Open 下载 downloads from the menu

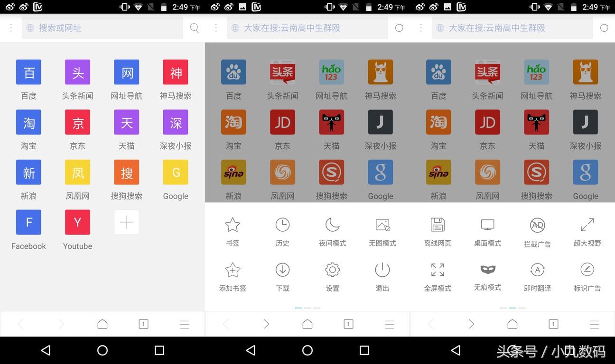click(282, 277)
